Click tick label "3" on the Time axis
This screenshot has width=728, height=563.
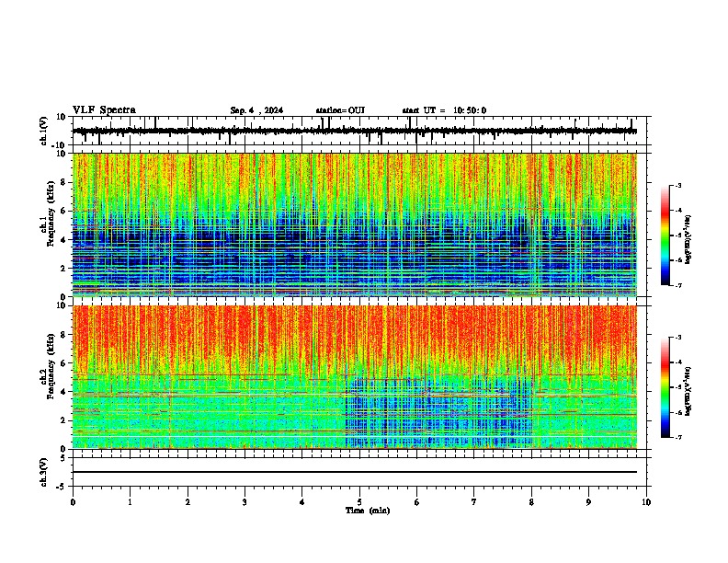(245, 502)
